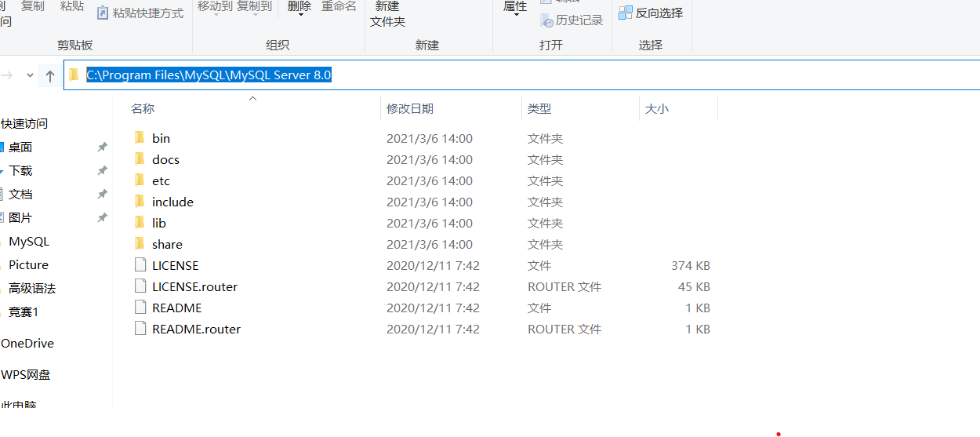
Task: Open the MySQL quick access folder
Action: (29, 242)
